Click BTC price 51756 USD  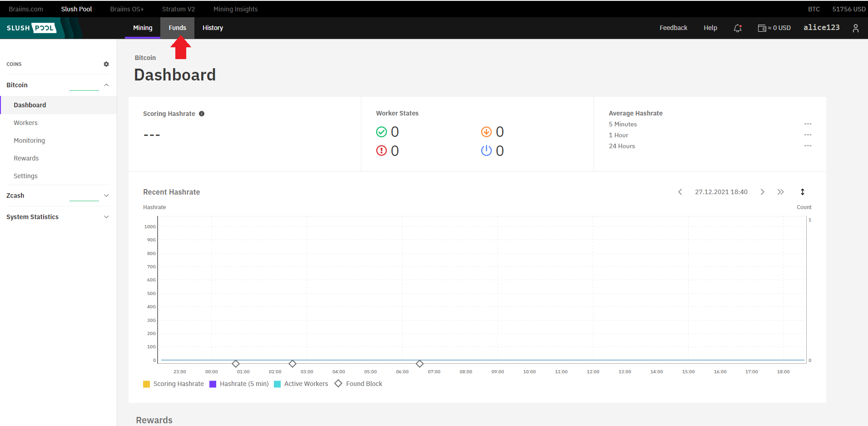[848, 9]
